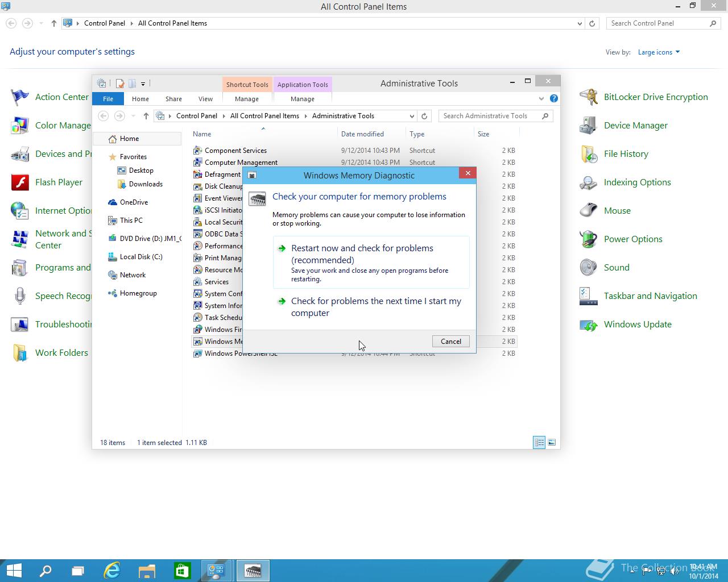Open the View by Large icons dropdown

(659, 52)
